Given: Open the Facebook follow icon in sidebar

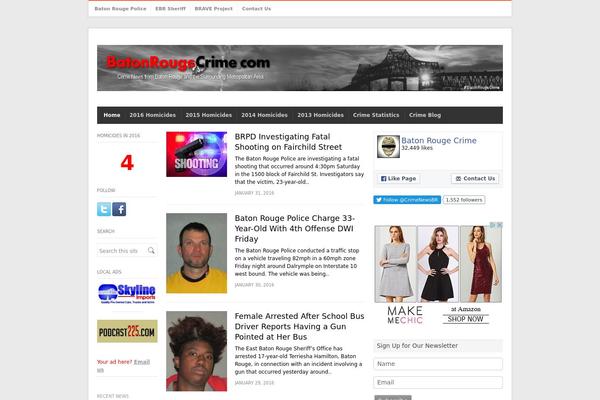Looking at the screenshot, I should coord(119,209).
